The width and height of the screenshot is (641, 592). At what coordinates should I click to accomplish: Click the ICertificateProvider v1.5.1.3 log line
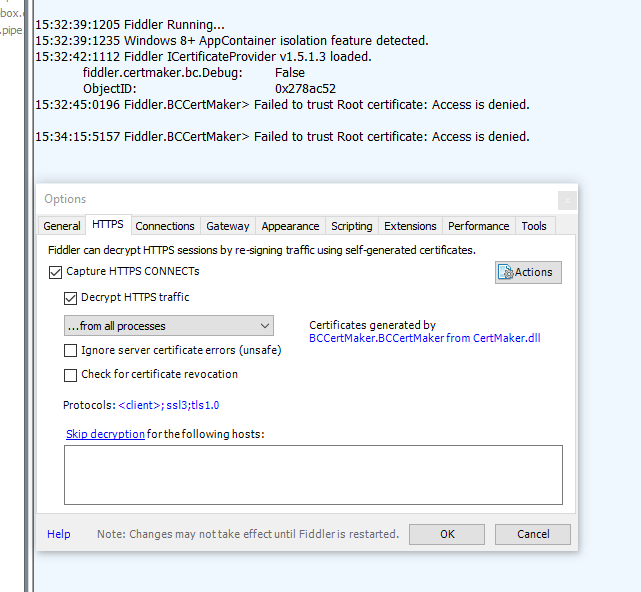[x=204, y=56]
